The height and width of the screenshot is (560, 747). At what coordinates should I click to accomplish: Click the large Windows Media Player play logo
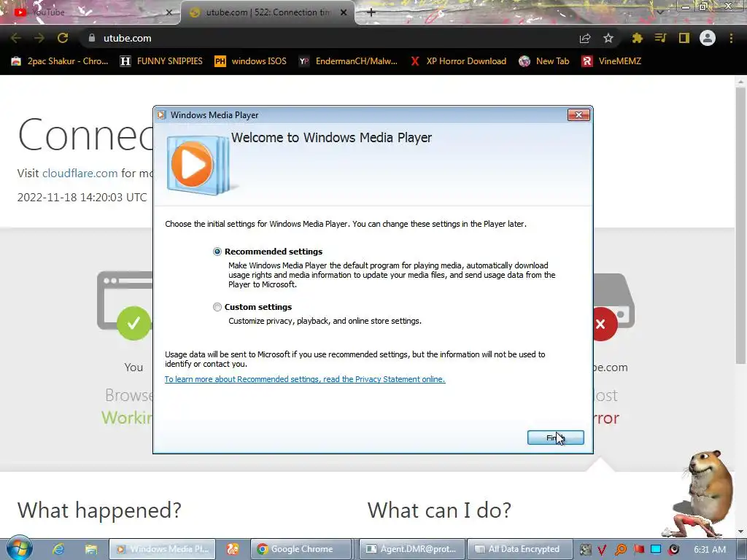(x=198, y=165)
